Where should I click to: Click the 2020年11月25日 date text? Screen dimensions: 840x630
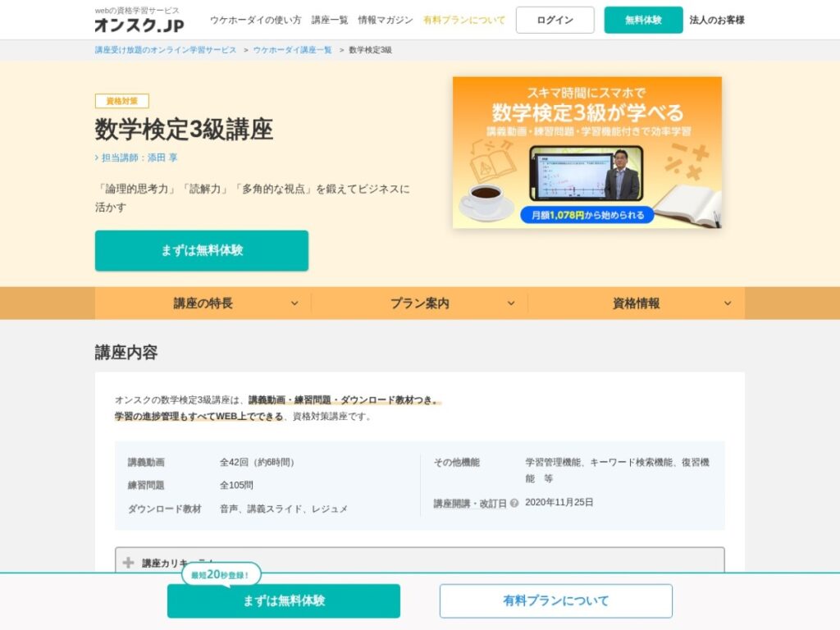(559, 503)
